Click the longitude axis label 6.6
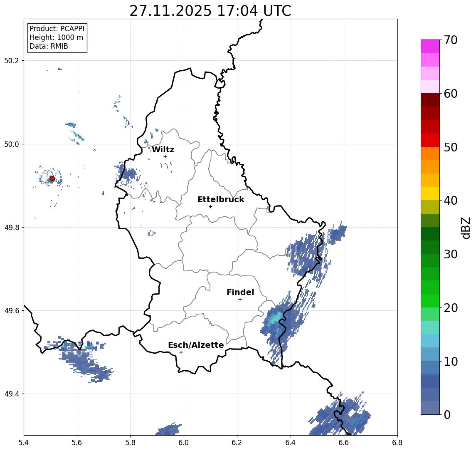The width and height of the screenshot is (476, 451). [x=344, y=443]
